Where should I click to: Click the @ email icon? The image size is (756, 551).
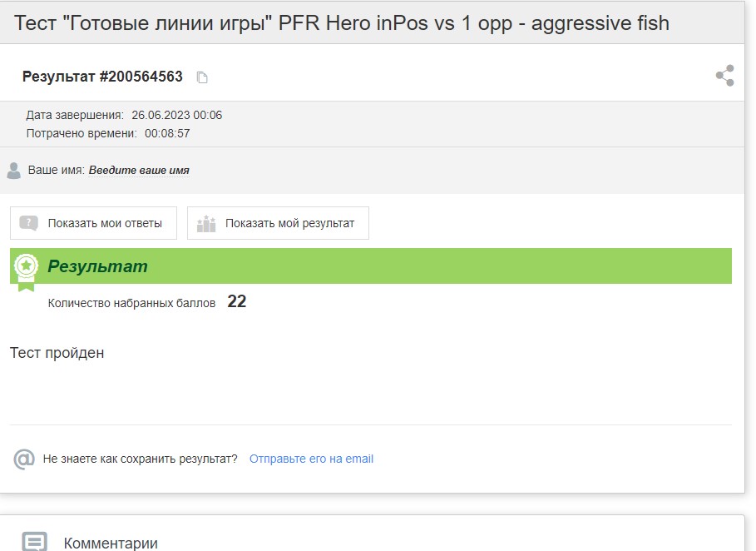click(24, 459)
